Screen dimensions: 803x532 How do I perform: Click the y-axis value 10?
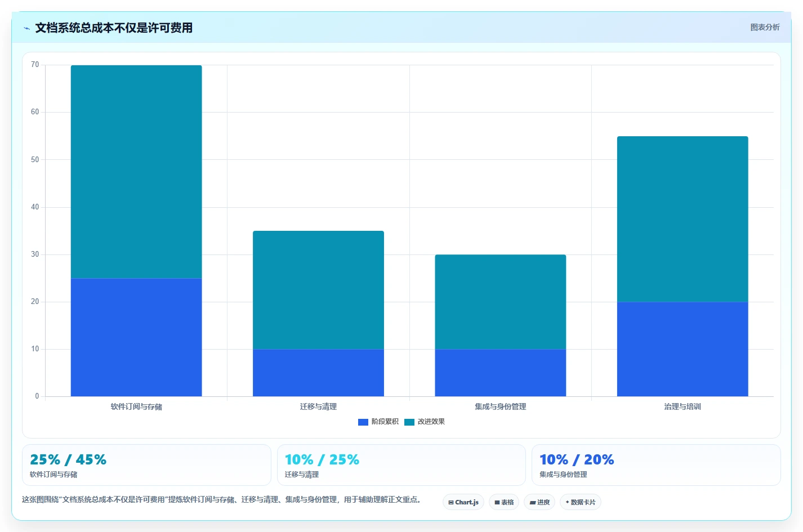coord(35,349)
